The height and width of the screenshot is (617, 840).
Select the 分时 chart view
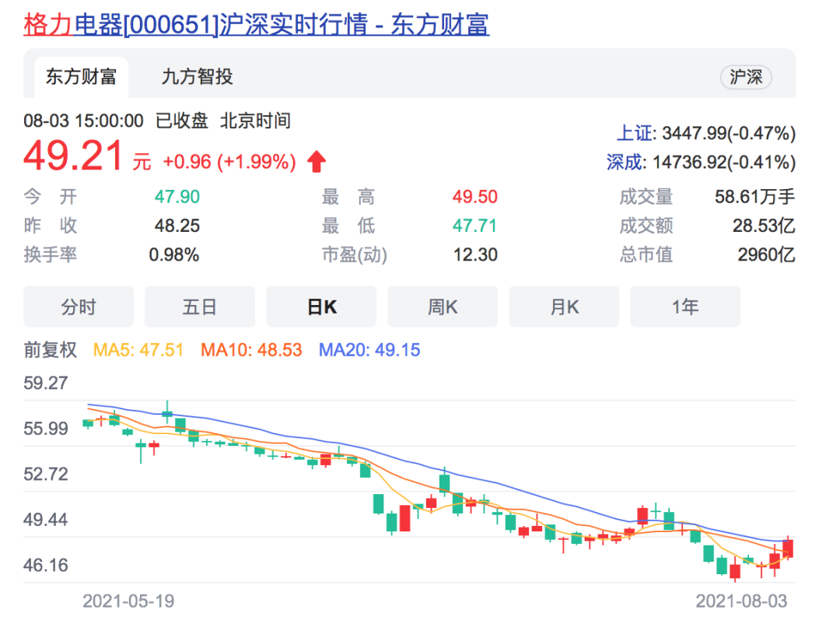(79, 307)
